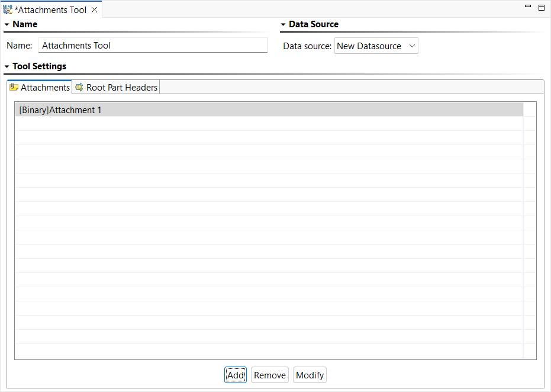551x392 pixels.
Task: Maximize the editor panel
Action: click(541, 7)
